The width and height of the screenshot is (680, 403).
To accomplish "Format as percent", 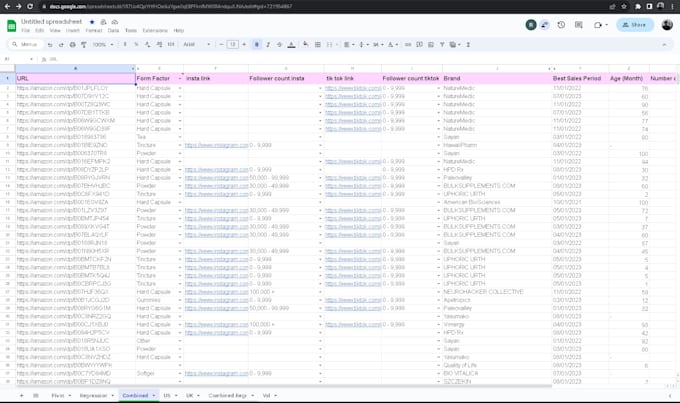I will (x=136, y=44).
